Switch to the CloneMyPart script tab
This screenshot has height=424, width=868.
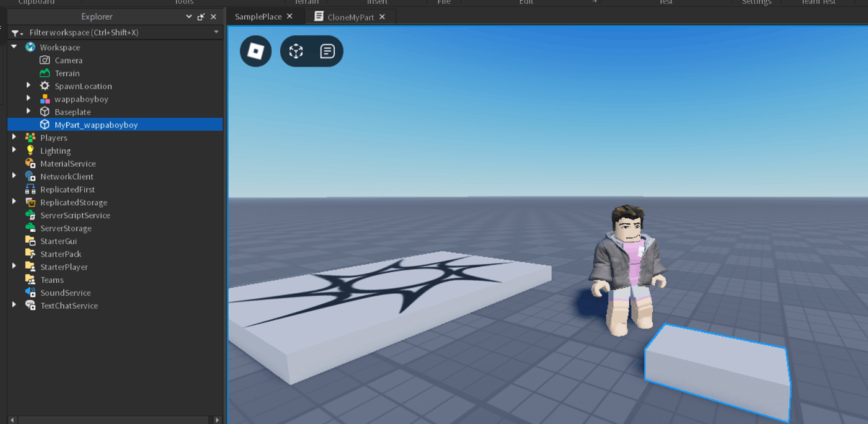point(351,17)
